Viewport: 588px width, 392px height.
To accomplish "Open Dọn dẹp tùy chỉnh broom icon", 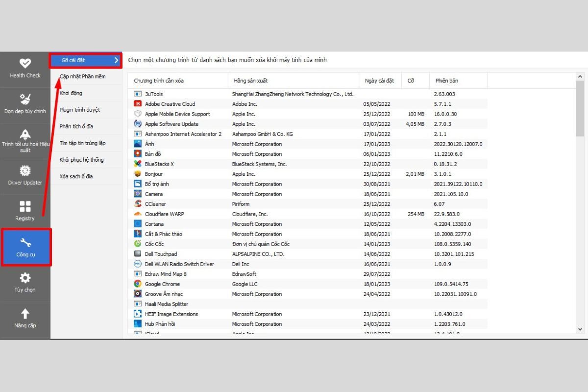I will point(25,99).
